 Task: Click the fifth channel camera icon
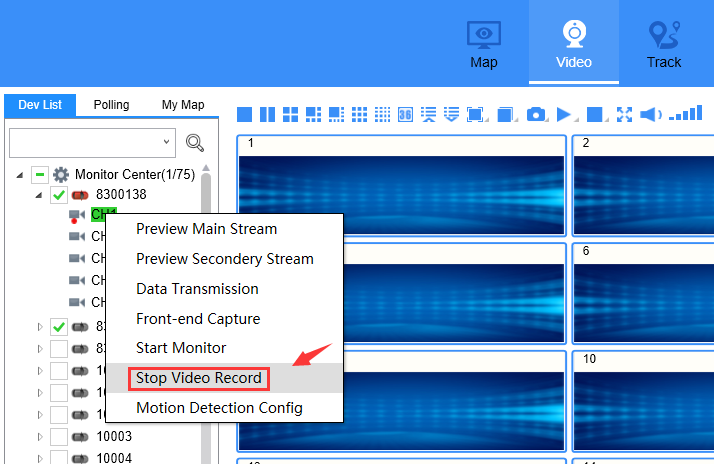(77, 302)
